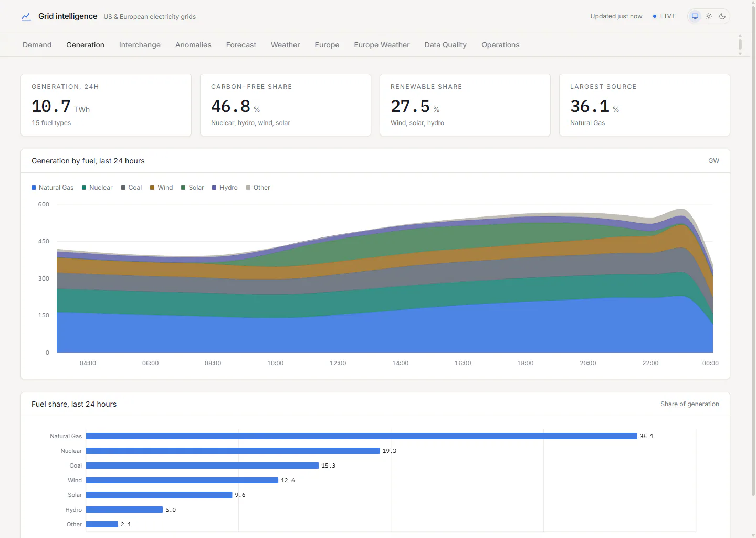This screenshot has height=538, width=756.
Task: Toggle Nuclear series in chart legend
Action: point(97,188)
